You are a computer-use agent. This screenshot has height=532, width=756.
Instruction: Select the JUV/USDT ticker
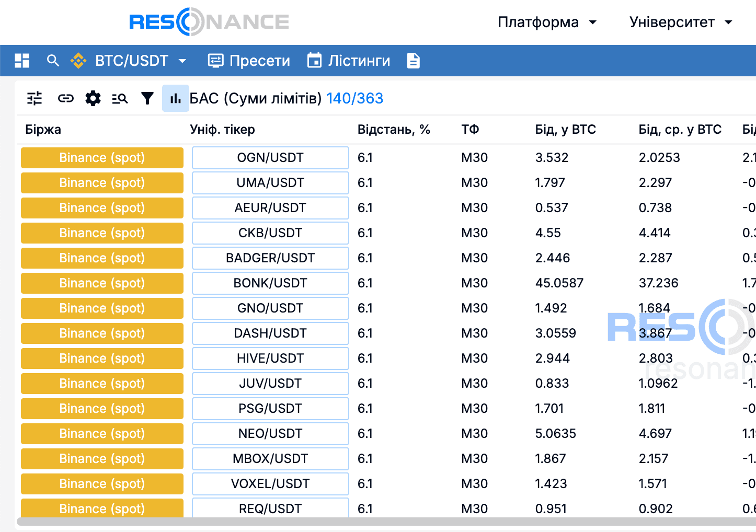coord(270,384)
